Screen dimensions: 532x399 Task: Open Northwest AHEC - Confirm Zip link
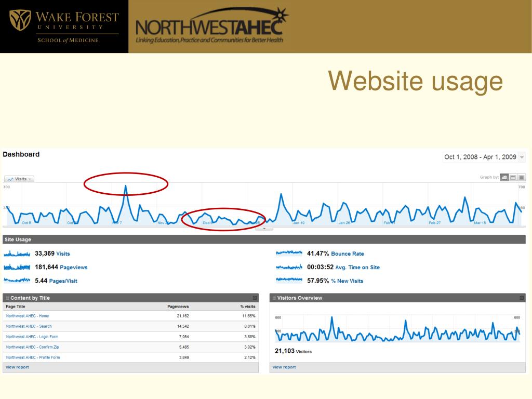33,347
